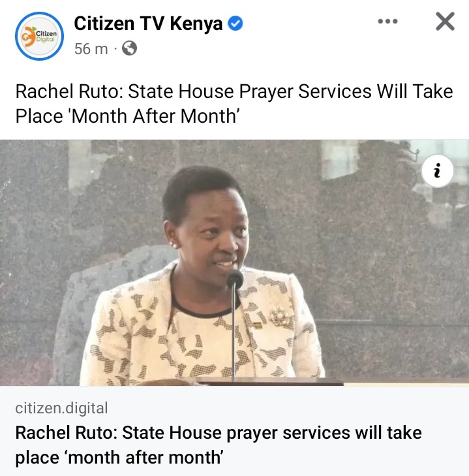The height and width of the screenshot is (476, 469).
Task: Click the pearl brooch on the jacket
Action: pyautogui.click(x=280, y=317)
